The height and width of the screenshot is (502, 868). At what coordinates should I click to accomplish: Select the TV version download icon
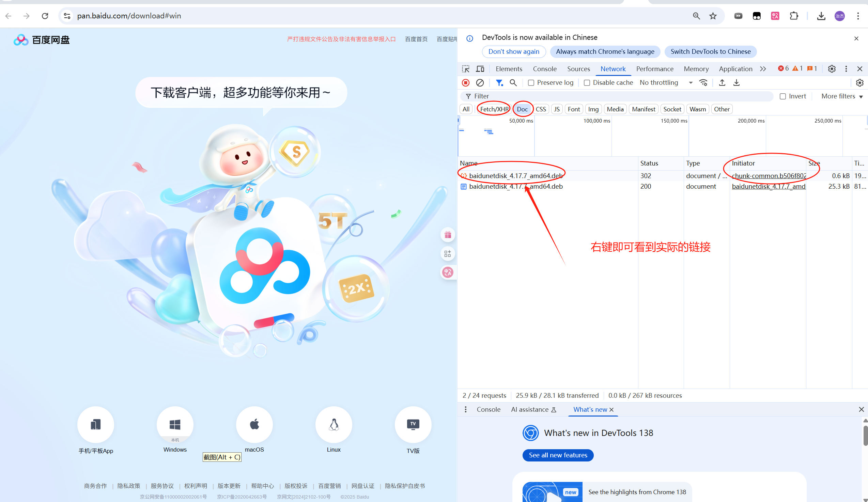pyautogui.click(x=413, y=425)
